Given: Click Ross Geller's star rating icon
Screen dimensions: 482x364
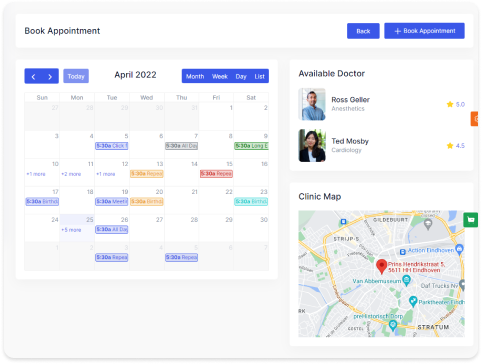Looking at the screenshot, I should (x=450, y=104).
